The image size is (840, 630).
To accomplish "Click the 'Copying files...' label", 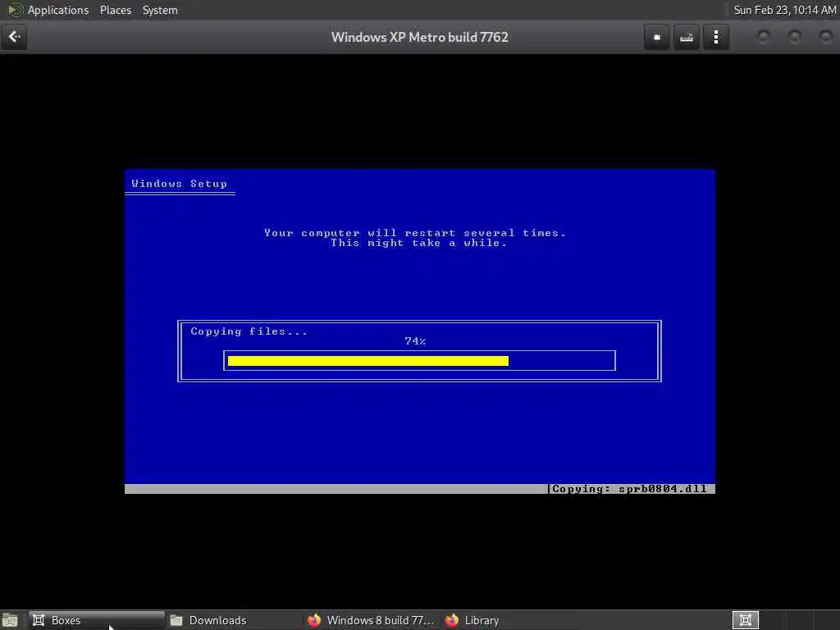I will click(x=249, y=331).
